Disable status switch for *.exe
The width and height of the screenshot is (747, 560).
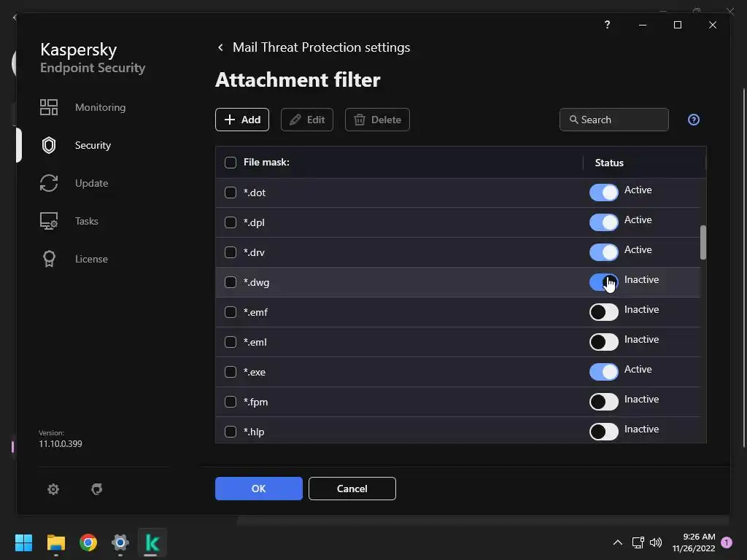pyautogui.click(x=603, y=372)
